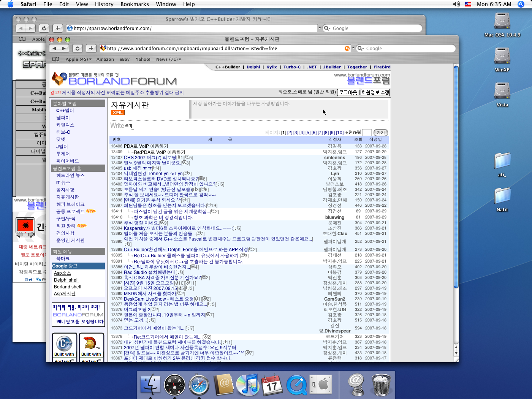
Task: Open the Google search engine dropdown
Action: (360, 49)
